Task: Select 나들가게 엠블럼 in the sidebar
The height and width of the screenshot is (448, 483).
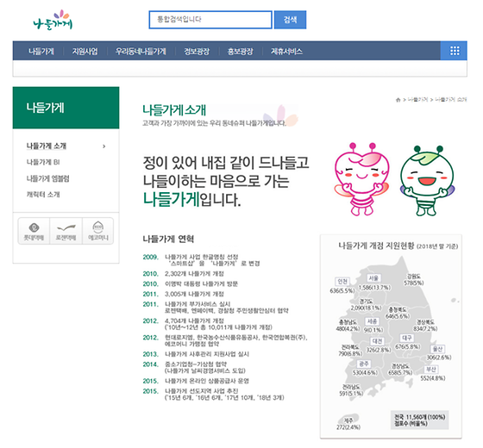Action: click(x=47, y=178)
